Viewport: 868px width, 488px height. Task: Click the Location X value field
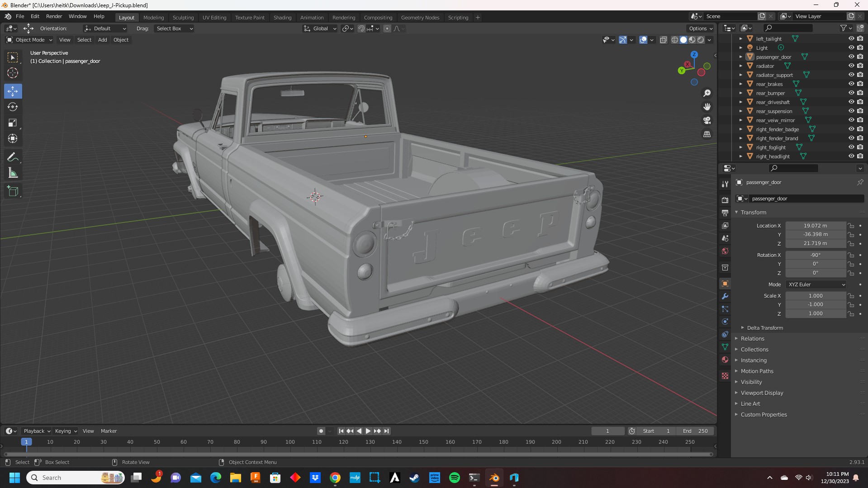point(815,226)
